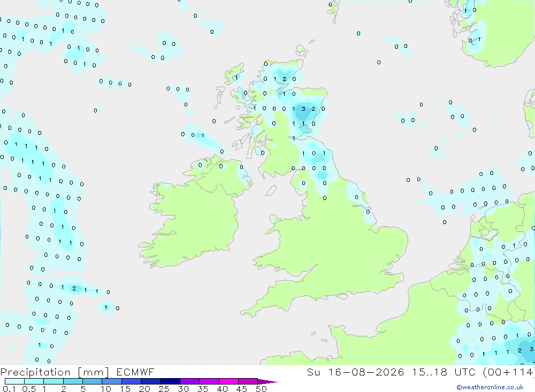Screen dimensions: 535x392
Task: Click the "Su" weekday label
Action: coord(313,372)
